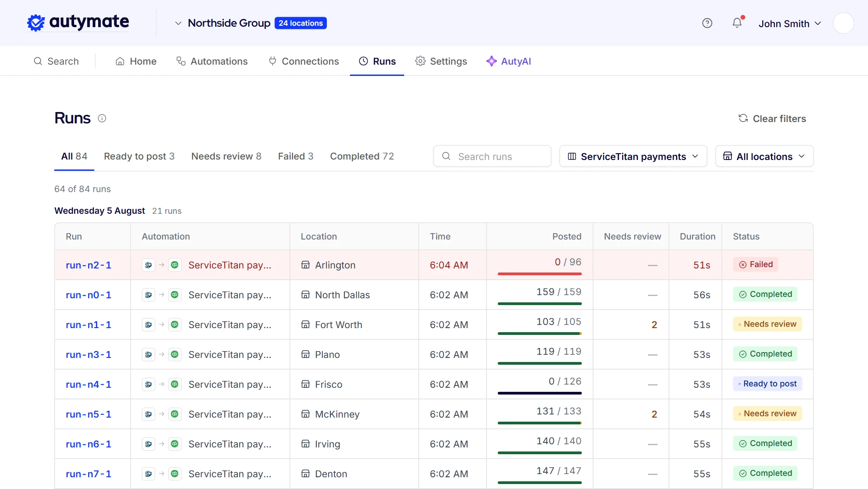This screenshot has width=868, height=489.
Task: Click the ServiceTitan source icon in run-n4-1 row
Action: [x=148, y=384]
